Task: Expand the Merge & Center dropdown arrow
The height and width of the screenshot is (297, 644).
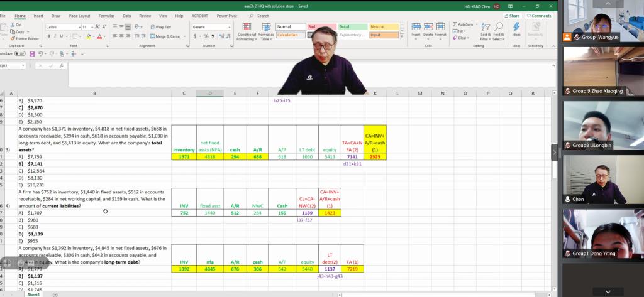Action: coord(185,36)
